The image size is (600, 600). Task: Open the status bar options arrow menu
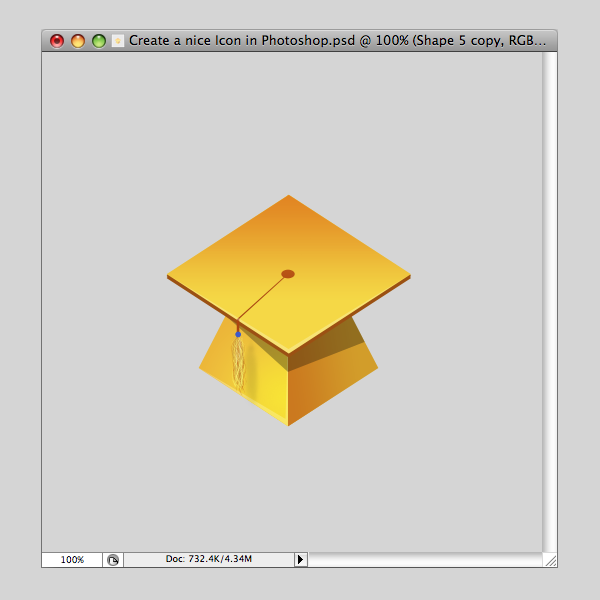click(301, 559)
